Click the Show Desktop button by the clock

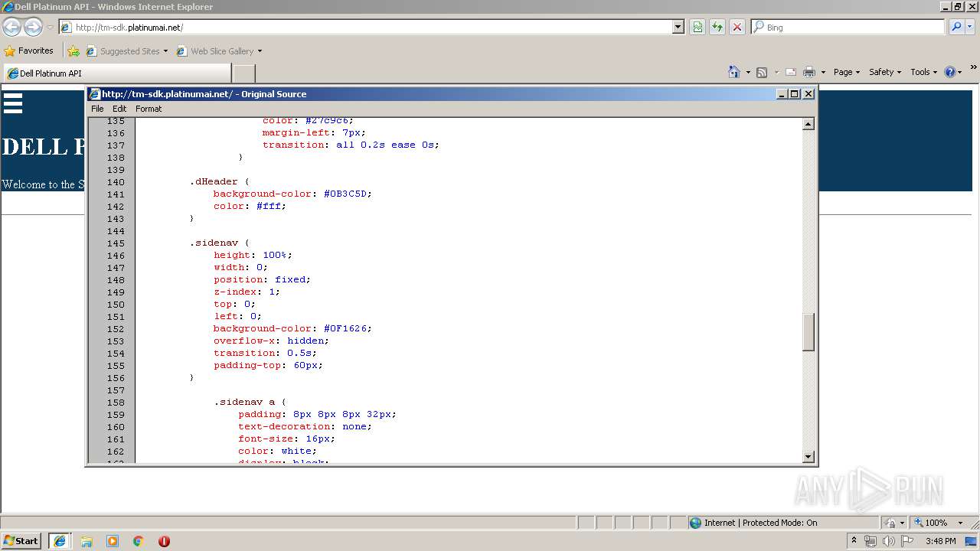[972, 541]
